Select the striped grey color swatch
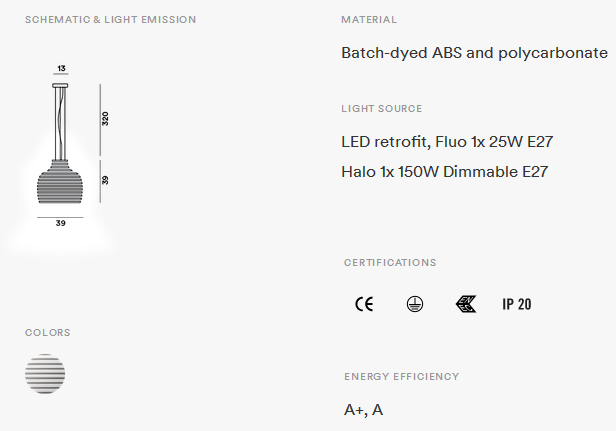 [x=45, y=374]
